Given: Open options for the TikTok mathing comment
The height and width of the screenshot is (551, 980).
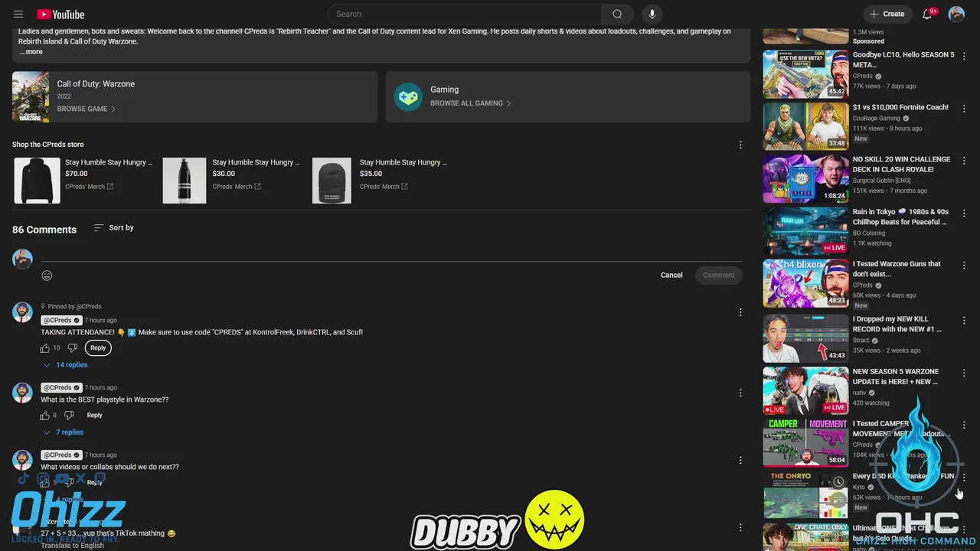Looking at the screenshot, I should coord(740,527).
